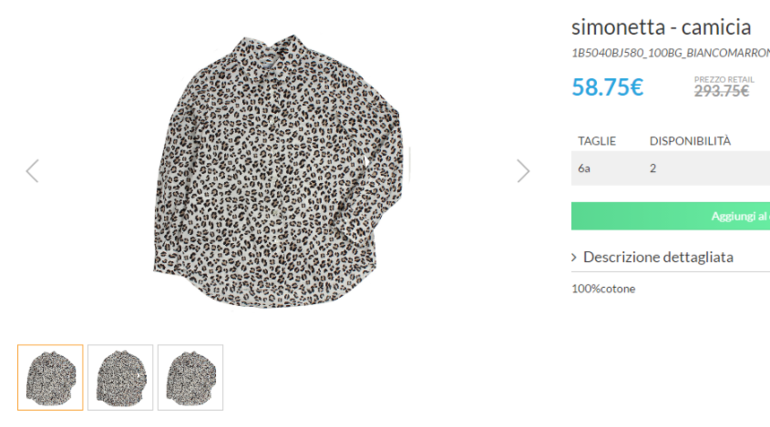Select the first shirt thumbnail

[x=50, y=377]
